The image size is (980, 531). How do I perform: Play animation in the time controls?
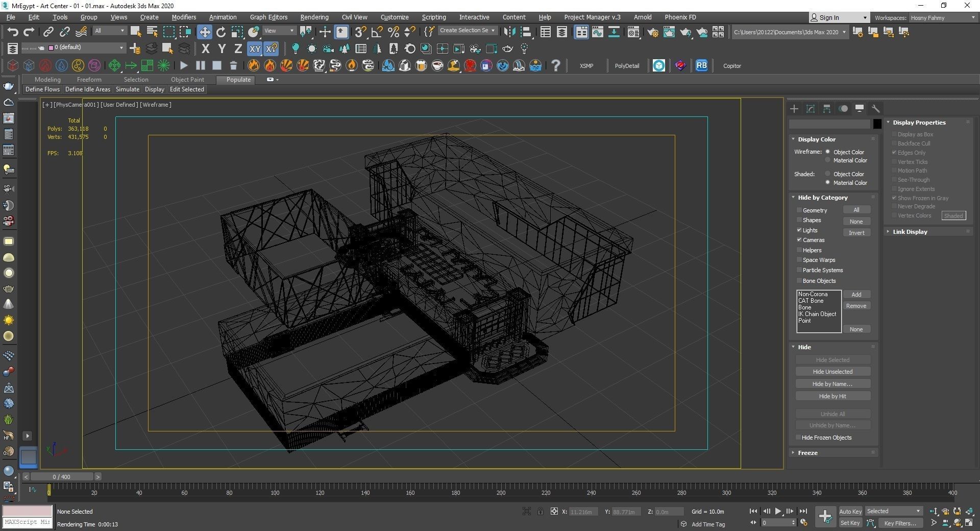pyautogui.click(x=778, y=511)
